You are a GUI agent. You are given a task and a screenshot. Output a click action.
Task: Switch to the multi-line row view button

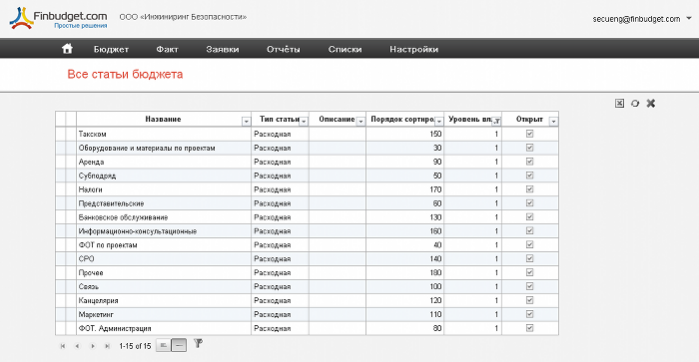[163, 346]
